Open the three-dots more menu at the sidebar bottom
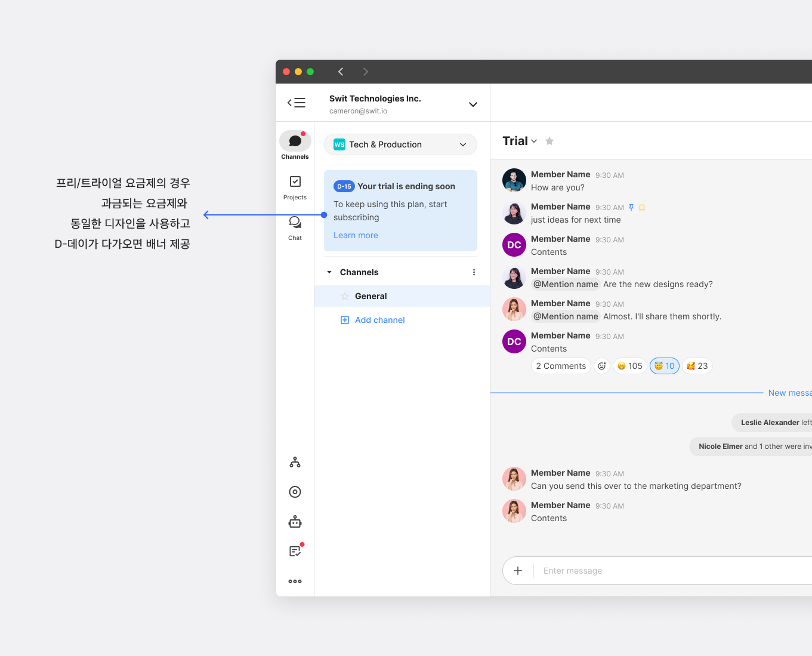The height and width of the screenshot is (656, 812). 295,581
